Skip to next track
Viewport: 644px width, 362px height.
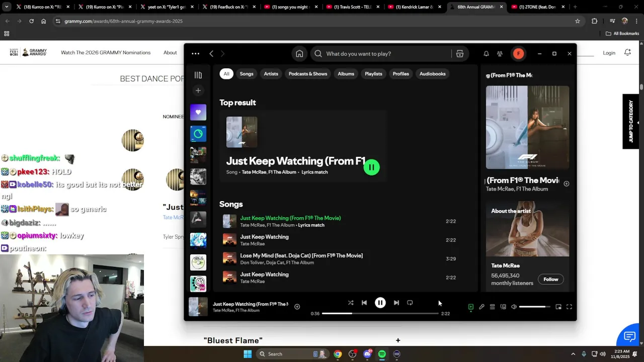click(396, 303)
